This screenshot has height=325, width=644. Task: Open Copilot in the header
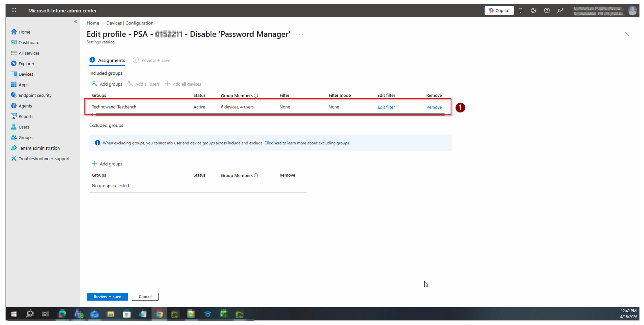pos(499,10)
